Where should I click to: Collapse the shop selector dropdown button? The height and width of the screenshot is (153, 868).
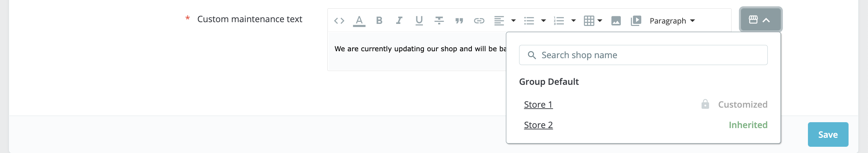coord(760,20)
